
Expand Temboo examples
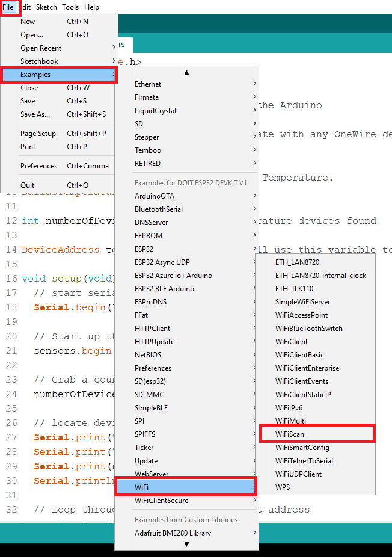tap(186, 150)
